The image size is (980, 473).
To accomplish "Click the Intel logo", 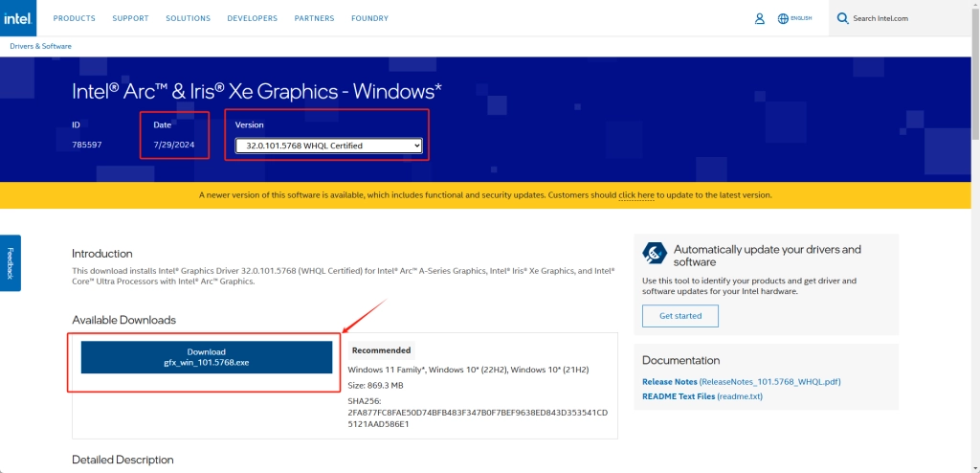I will tap(18, 18).
